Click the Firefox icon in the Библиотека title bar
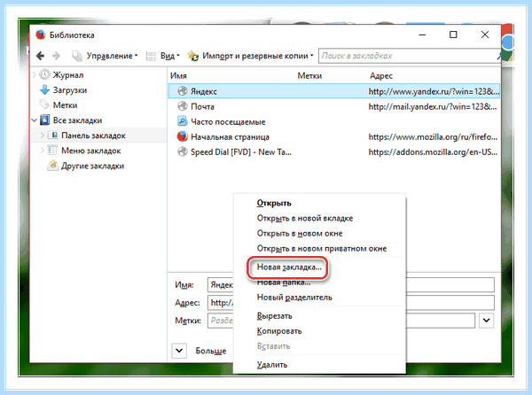532x395 pixels. (41, 35)
